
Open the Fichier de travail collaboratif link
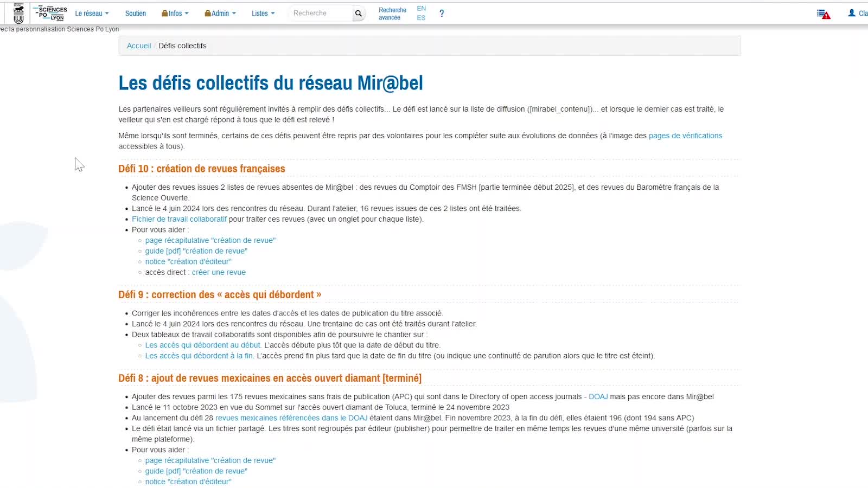[x=179, y=219]
